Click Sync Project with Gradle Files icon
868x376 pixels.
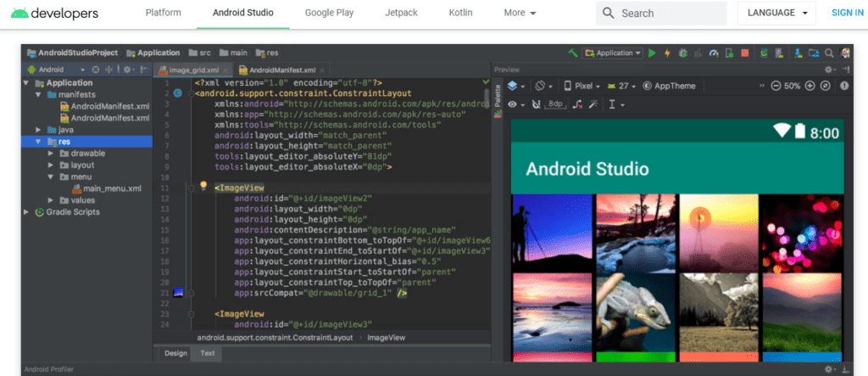[765, 53]
